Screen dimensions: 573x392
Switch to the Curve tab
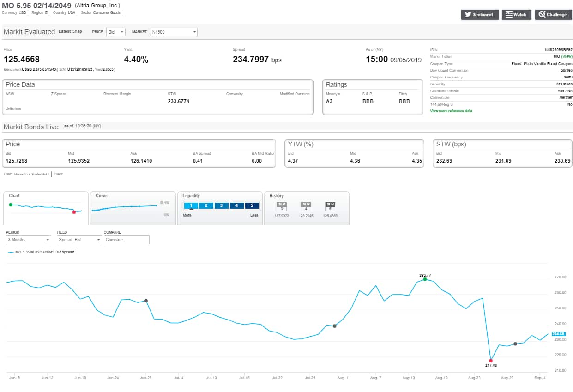tap(133, 208)
